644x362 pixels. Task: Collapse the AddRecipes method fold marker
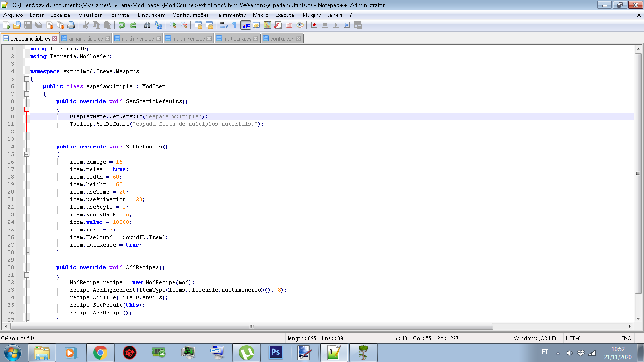click(x=26, y=275)
